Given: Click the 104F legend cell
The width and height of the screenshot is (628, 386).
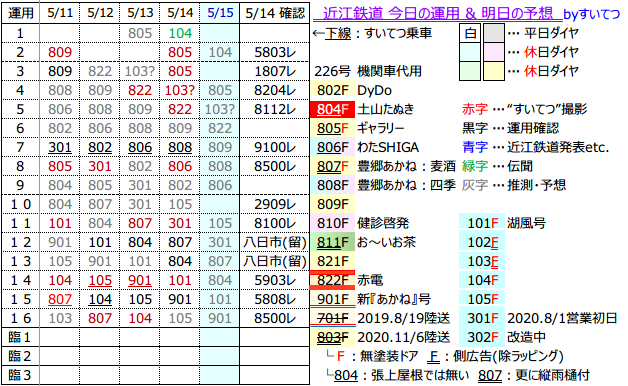Looking at the screenshot, I should 482,280.
